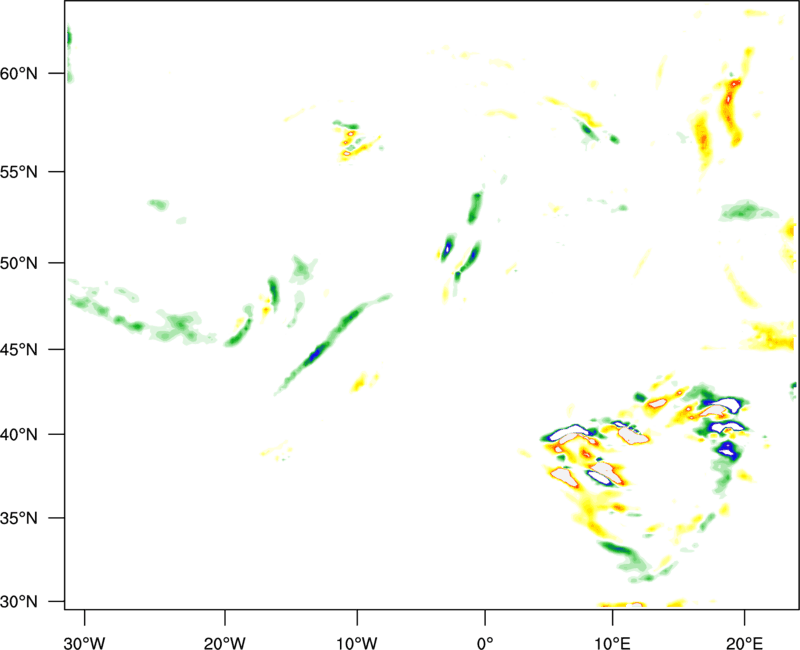800x650 pixels.
Task: Click the 10°W longitude label
Action: click(x=357, y=643)
